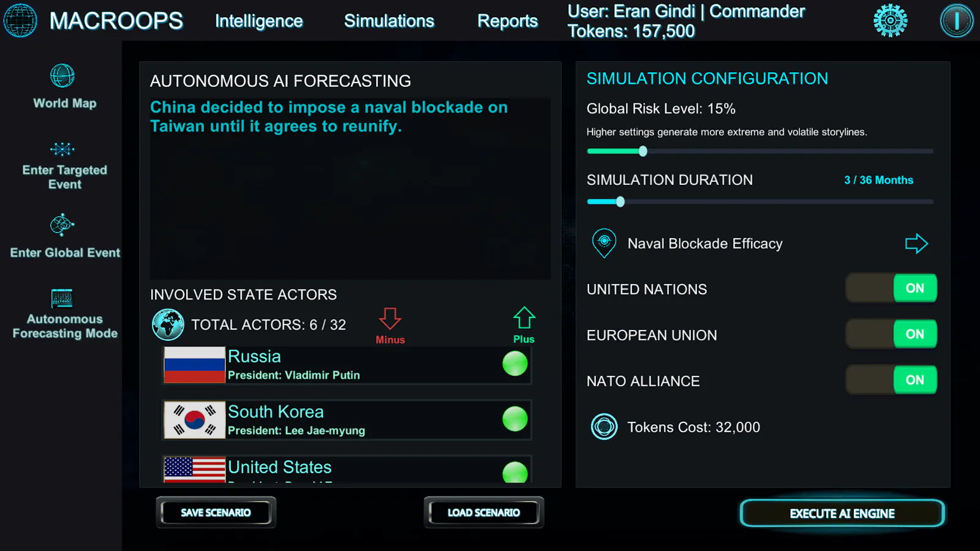Click the MACROOPS globe logo
The height and width of the screenshot is (551, 980).
[x=20, y=20]
